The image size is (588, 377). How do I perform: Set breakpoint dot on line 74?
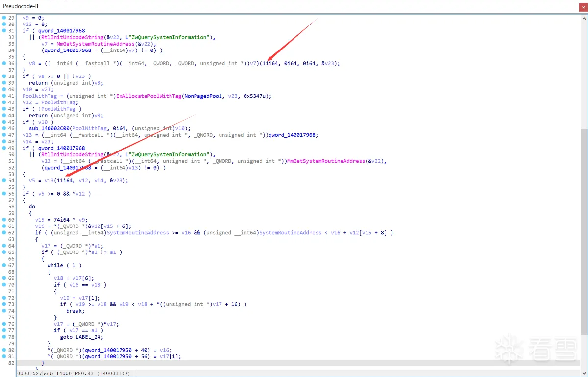(4, 311)
